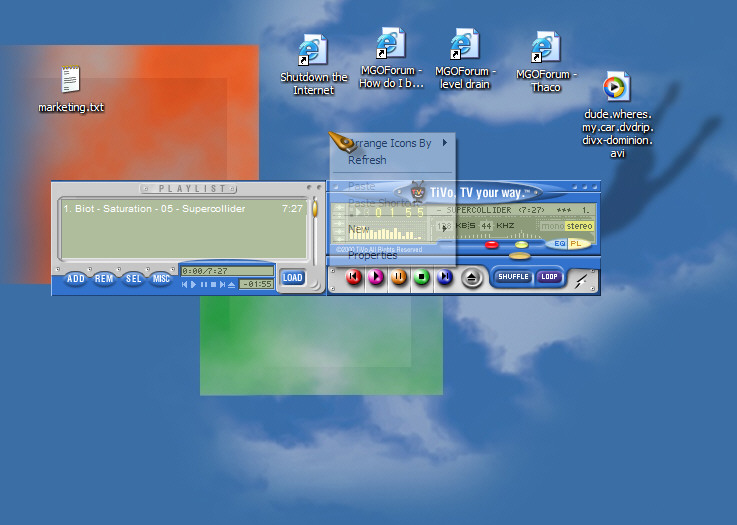Click the TiVo mascot logo
The image size is (737, 525).
[x=417, y=191]
